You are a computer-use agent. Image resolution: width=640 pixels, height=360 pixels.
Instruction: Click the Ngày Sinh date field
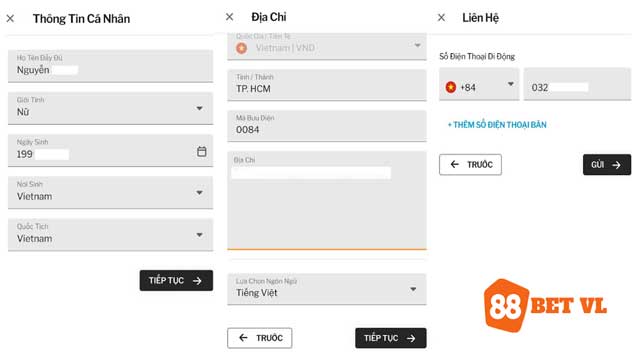(x=110, y=151)
